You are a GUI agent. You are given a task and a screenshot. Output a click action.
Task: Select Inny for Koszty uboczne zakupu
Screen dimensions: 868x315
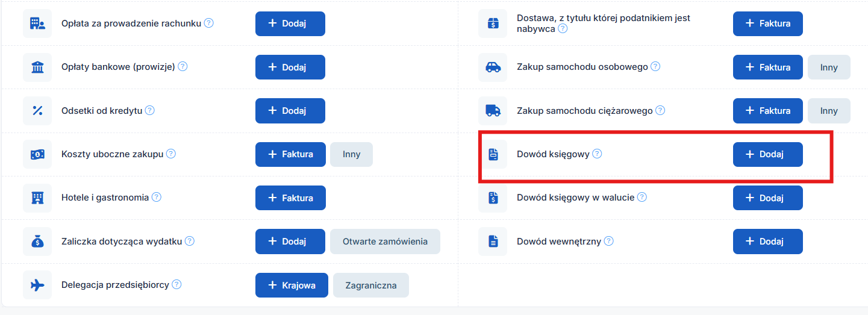(351, 154)
